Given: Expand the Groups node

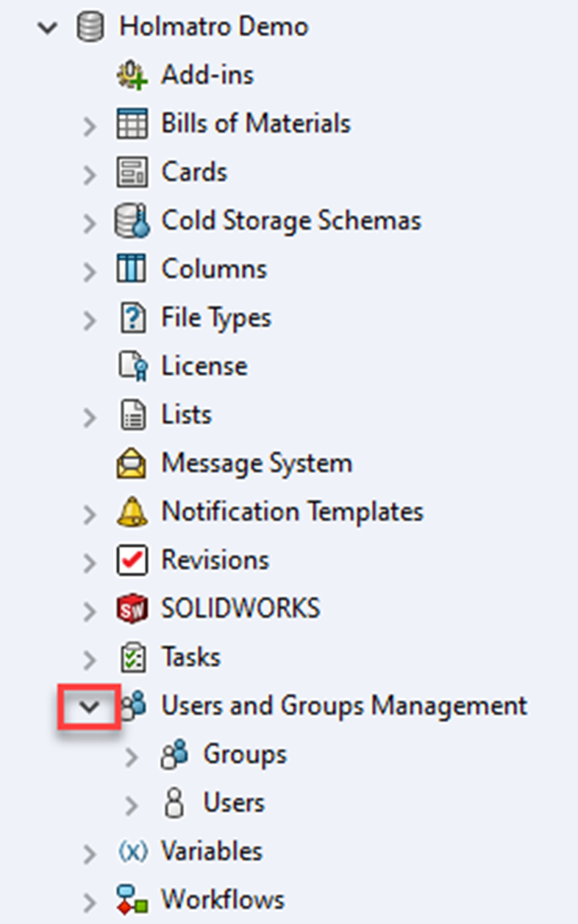Looking at the screenshot, I should [x=131, y=753].
